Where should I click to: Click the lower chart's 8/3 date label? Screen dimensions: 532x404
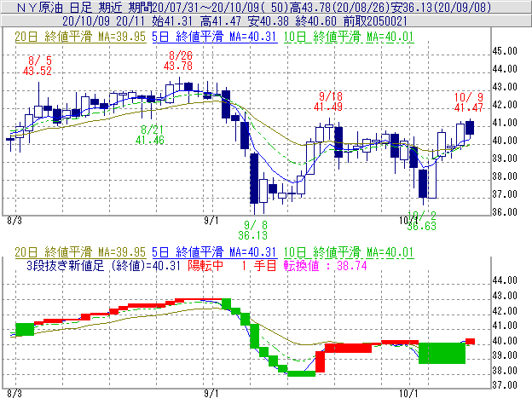click(14, 394)
